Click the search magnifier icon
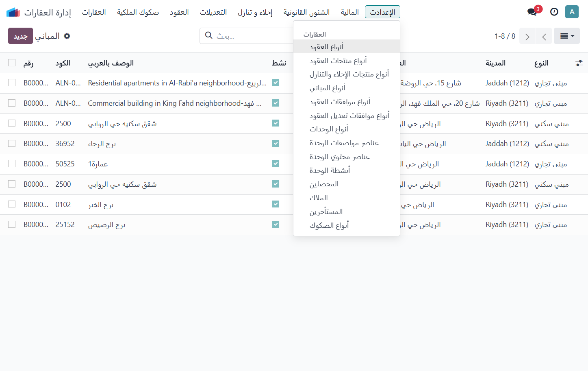 209,35
